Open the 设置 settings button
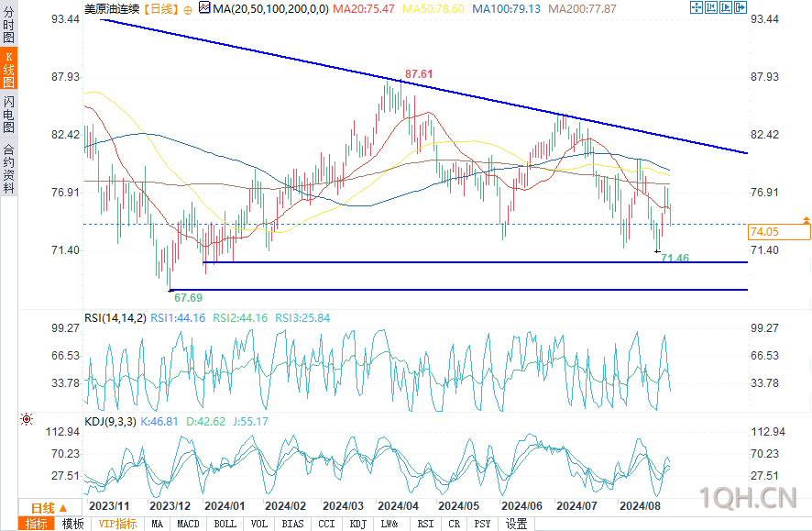Image resolution: width=812 pixels, height=531 pixels. [x=516, y=524]
